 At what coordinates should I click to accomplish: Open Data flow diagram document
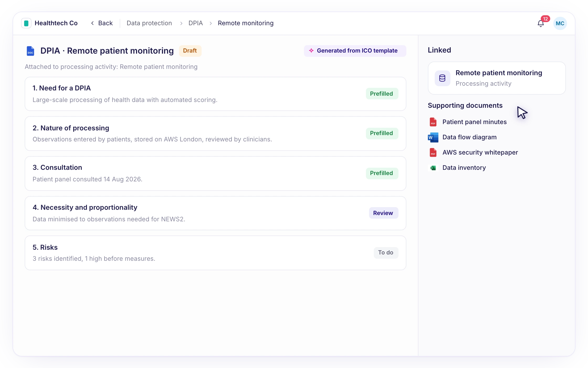pyautogui.click(x=470, y=137)
